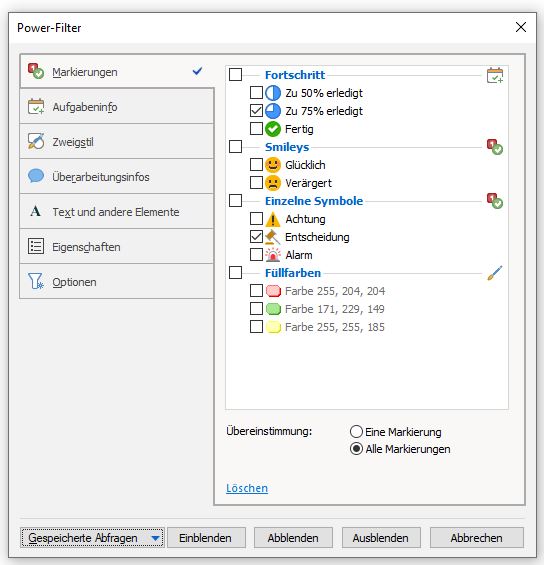Uncheck the Zu 75% erledigt checkbox
This screenshot has height=565, width=544.
point(256,110)
